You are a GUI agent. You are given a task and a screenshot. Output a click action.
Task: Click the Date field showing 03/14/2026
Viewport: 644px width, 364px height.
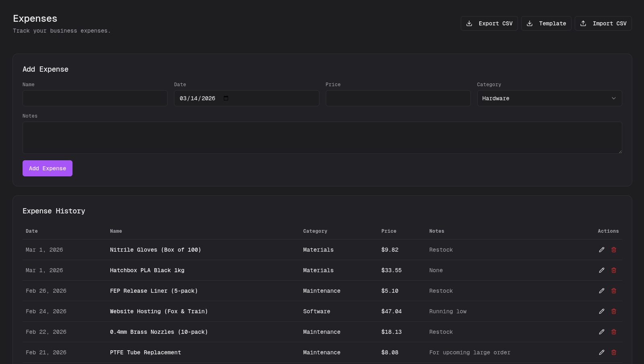tap(246, 98)
